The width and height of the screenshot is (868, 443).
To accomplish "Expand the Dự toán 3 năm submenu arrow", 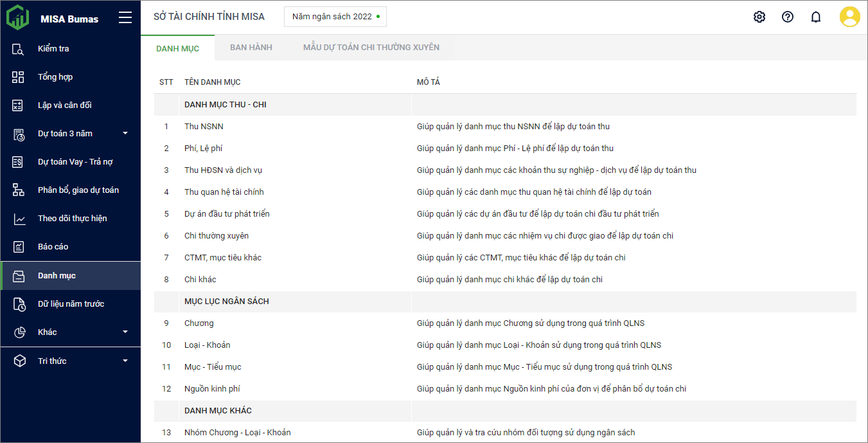I will (125, 134).
